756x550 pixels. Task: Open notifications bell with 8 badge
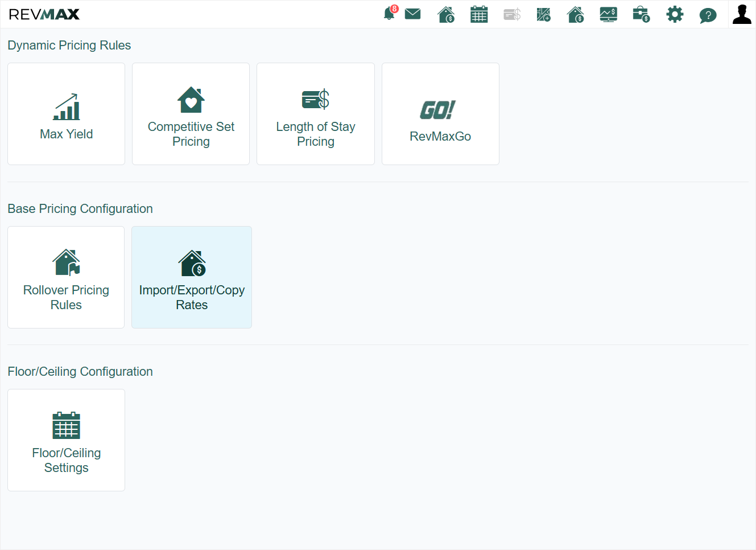pyautogui.click(x=390, y=13)
